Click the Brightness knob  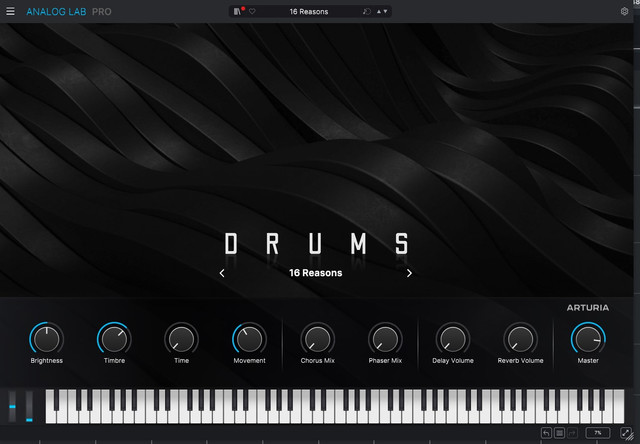(x=47, y=338)
